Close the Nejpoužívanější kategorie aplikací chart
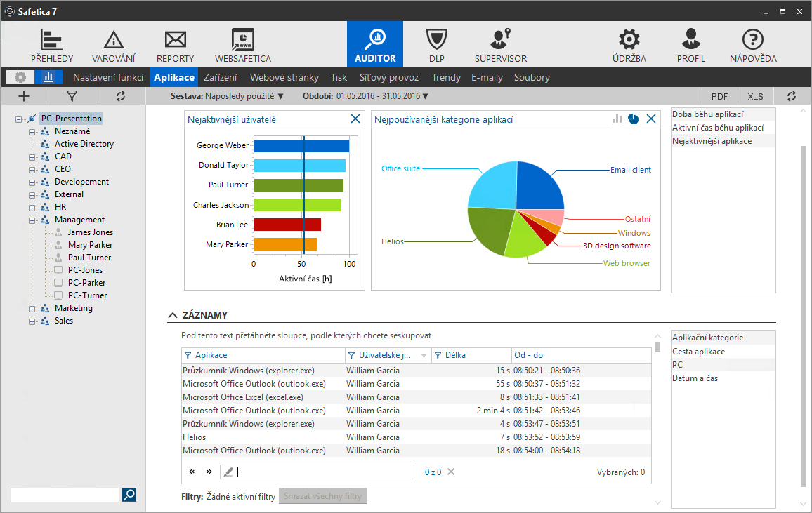The height and width of the screenshot is (513, 812). (651, 119)
